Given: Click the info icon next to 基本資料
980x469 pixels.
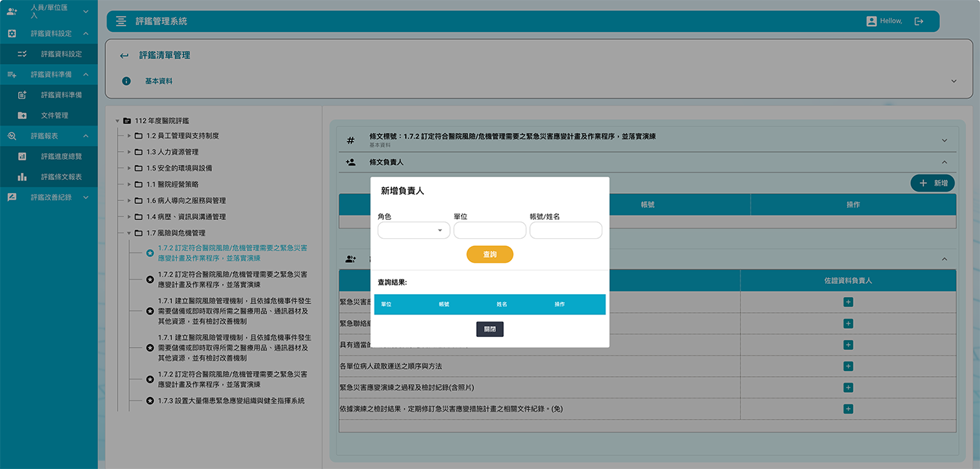Looking at the screenshot, I should click(x=126, y=81).
